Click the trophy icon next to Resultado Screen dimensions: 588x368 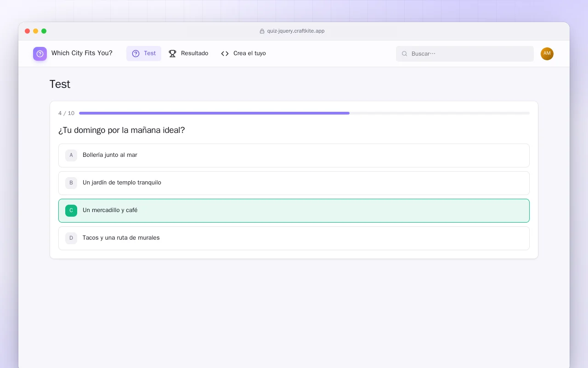tap(172, 53)
